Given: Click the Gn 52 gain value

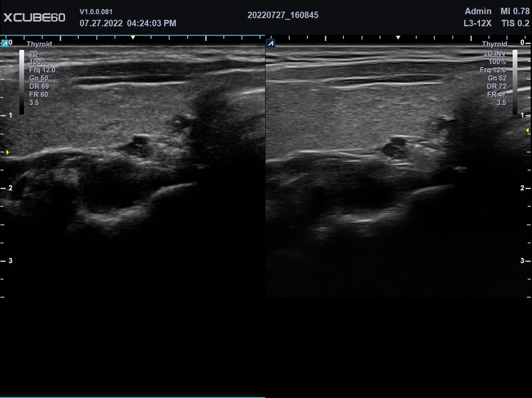Looking at the screenshot, I should coord(497,78).
